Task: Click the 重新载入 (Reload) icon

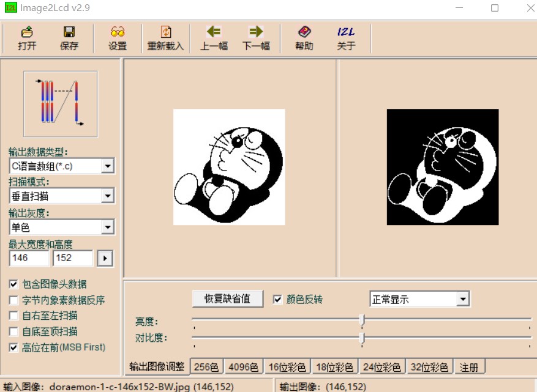Action: tap(166, 32)
